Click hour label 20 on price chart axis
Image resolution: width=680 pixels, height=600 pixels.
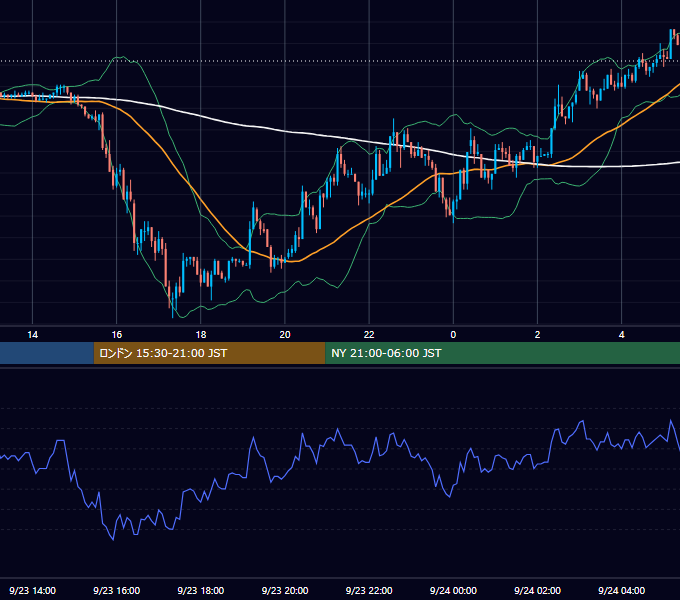tap(285, 335)
